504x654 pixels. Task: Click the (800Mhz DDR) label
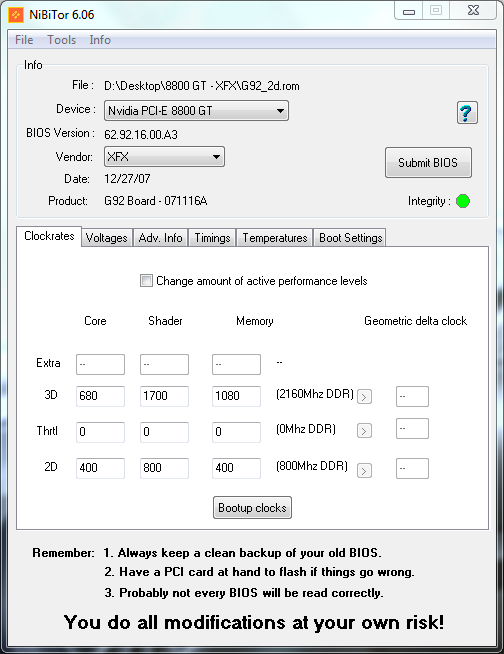(312, 466)
